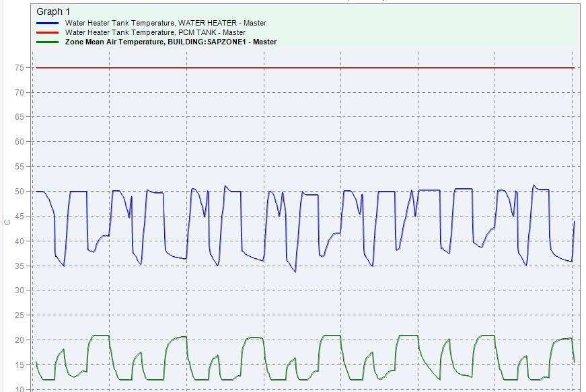The height and width of the screenshot is (392, 586).
Task: Click the green SAPZONE1 legend line swatch
Action: coord(48,42)
